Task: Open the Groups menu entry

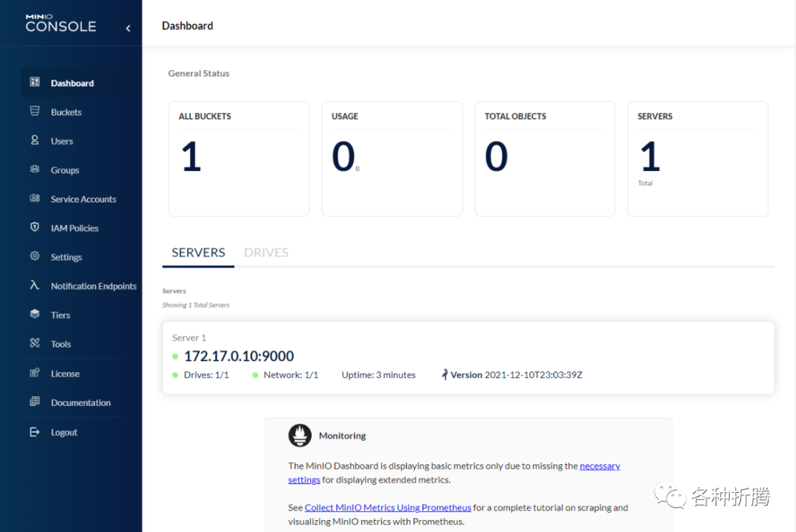Action: (x=65, y=170)
